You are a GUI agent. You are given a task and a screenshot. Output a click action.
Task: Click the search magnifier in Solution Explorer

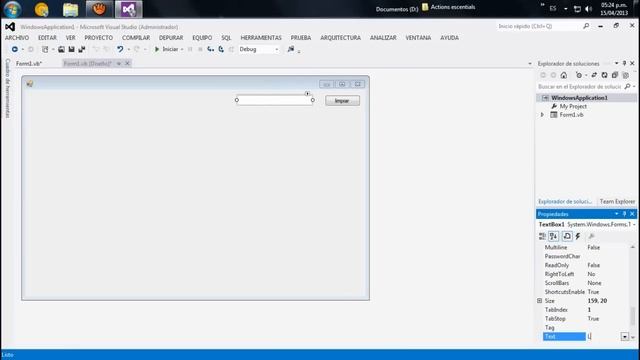tap(627, 87)
